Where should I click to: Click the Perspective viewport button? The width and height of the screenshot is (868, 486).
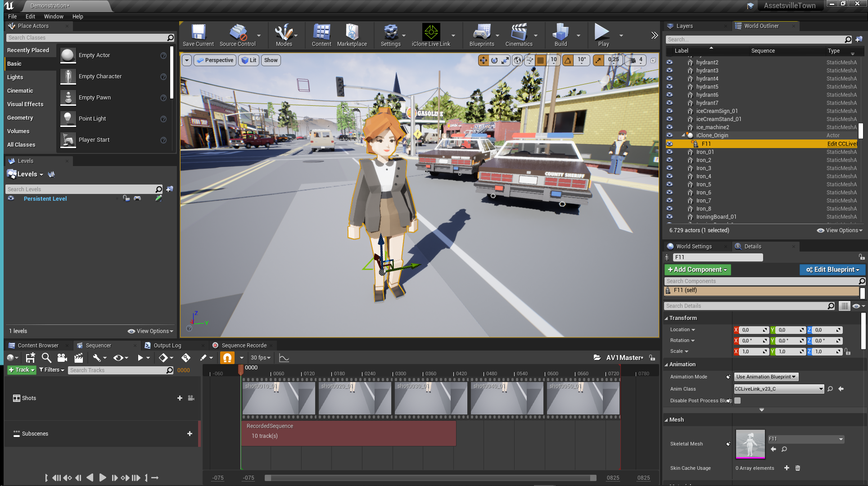[x=215, y=60]
